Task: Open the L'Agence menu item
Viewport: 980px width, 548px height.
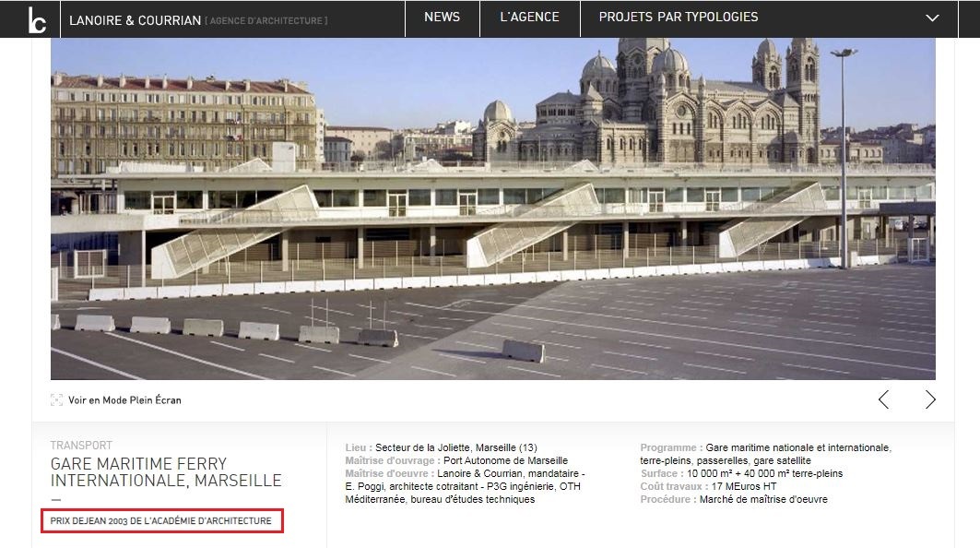Action: pyautogui.click(x=529, y=18)
